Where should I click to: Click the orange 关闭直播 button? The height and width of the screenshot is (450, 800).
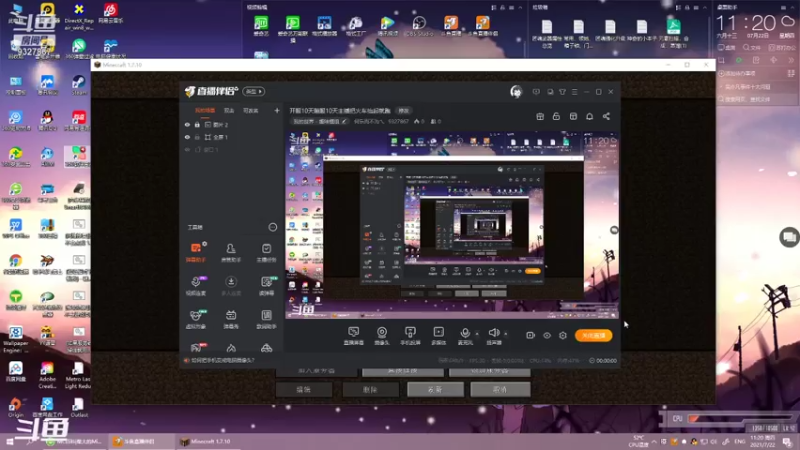[593, 335]
